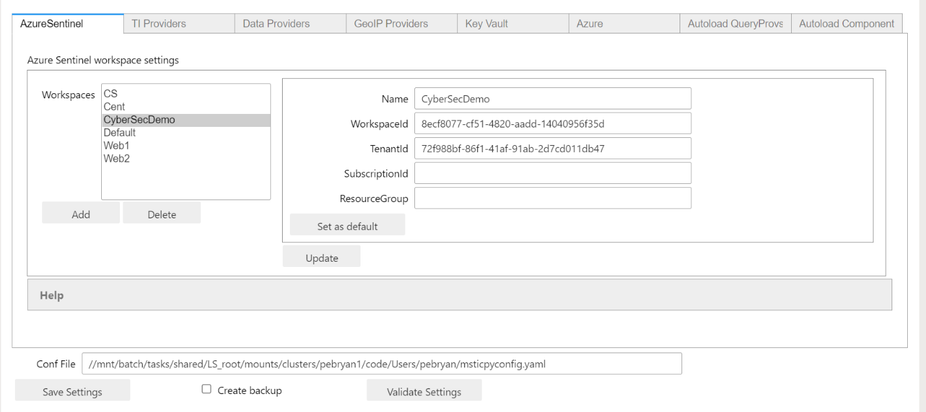The image size is (926, 412).
Task: Open the Key Vault tab
Action: point(512,24)
